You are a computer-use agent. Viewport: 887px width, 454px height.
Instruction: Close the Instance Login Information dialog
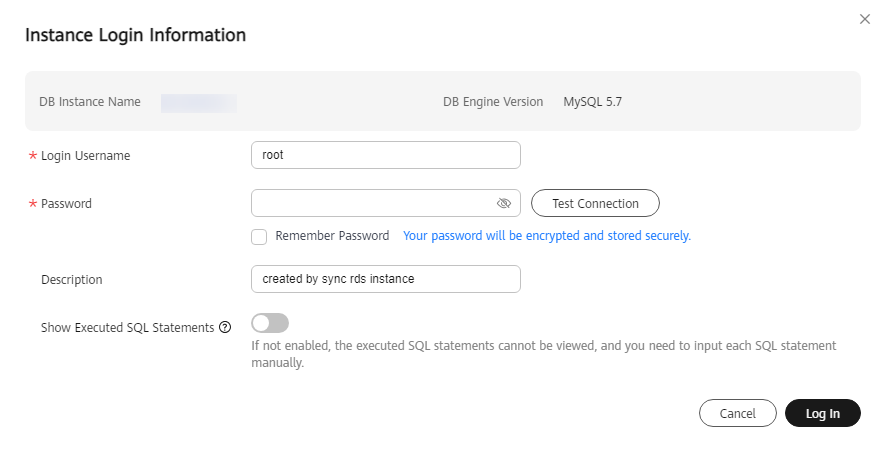(x=864, y=19)
